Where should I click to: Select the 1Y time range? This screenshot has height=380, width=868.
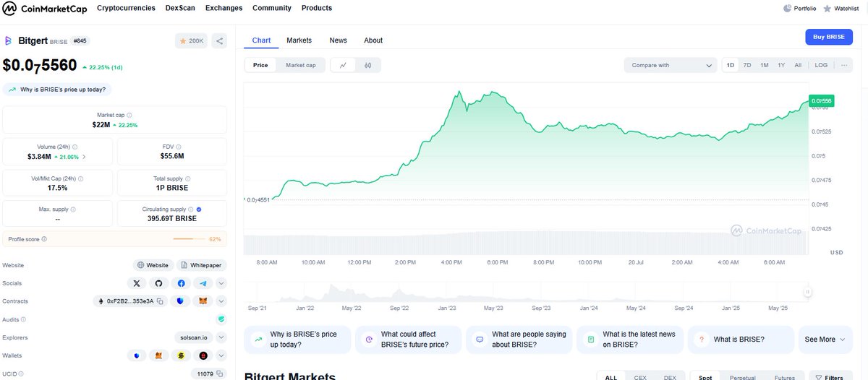781,65
